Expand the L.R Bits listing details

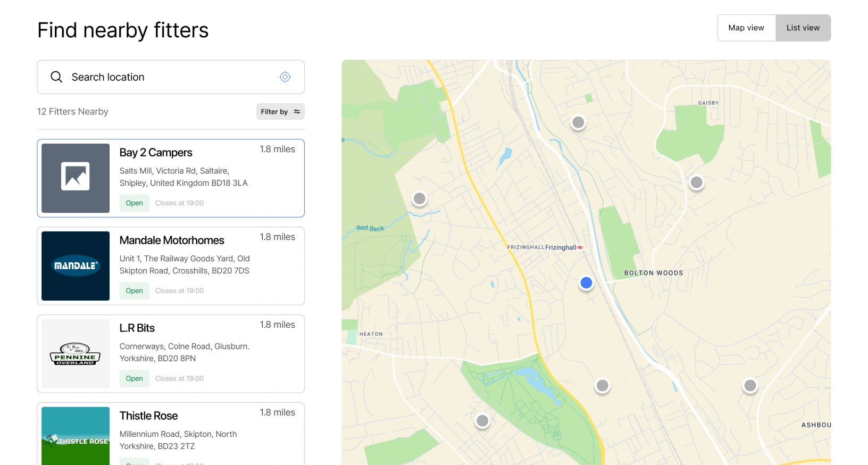tap(170, 354)
